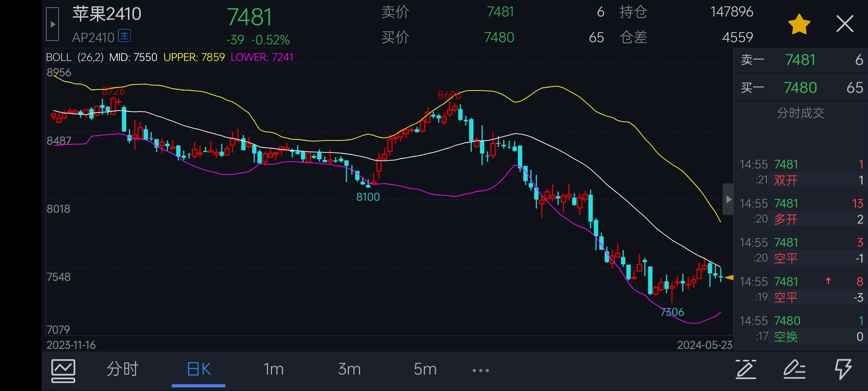Select the 5m chart period
This screenshot has height=391, width=868.
coord(425,369)
